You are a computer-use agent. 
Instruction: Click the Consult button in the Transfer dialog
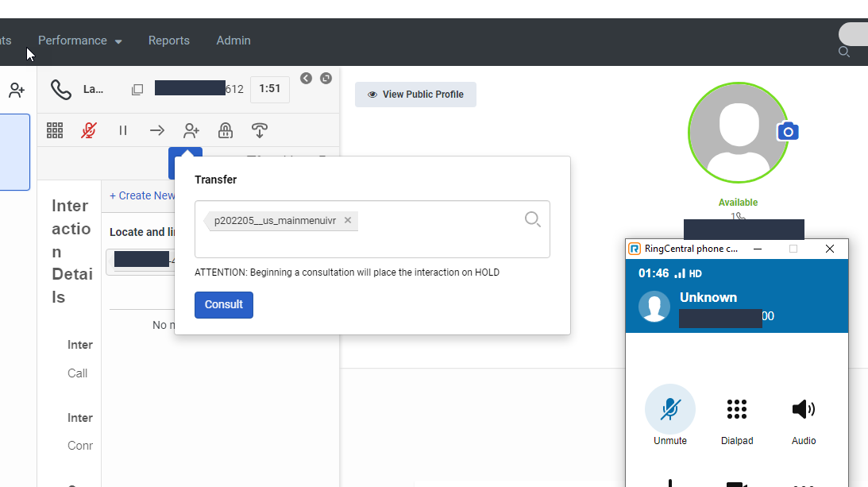(223, 304)
